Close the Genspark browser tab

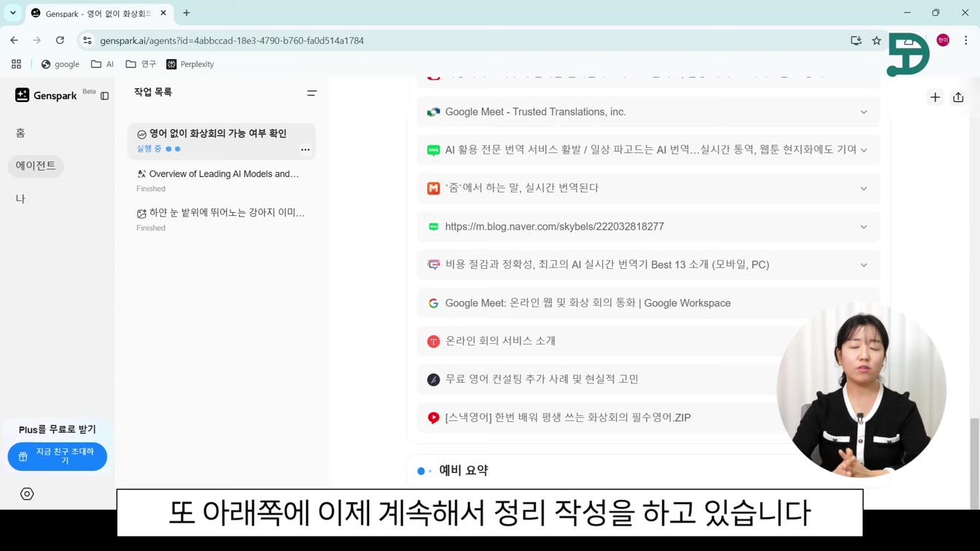[163, 13]
